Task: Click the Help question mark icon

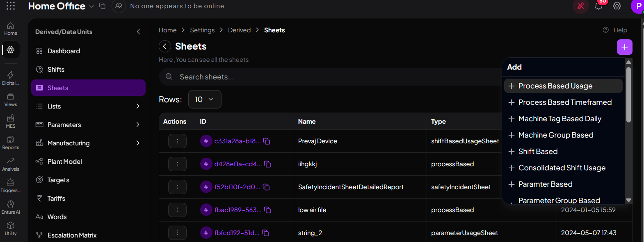Action: tap(605, 30)
